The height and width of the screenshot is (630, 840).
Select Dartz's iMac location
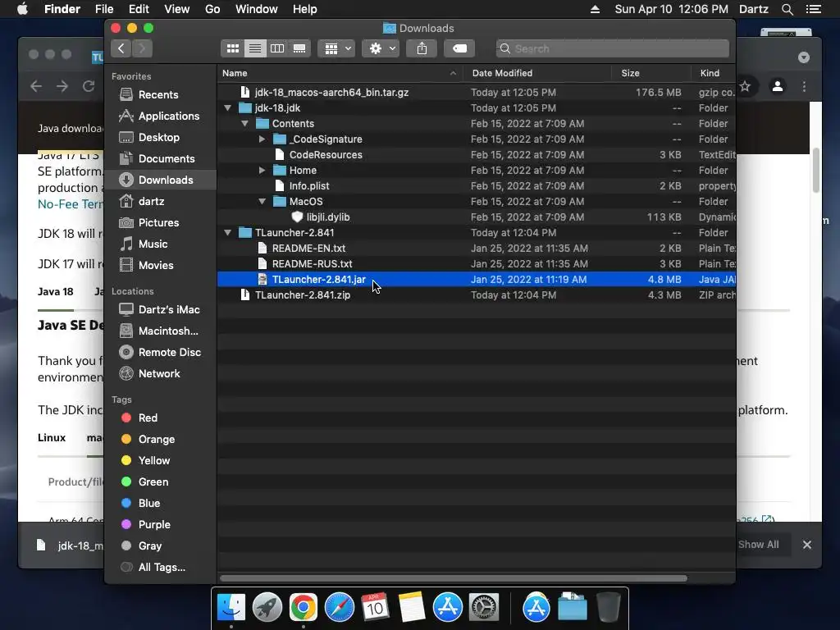point(160,309)
